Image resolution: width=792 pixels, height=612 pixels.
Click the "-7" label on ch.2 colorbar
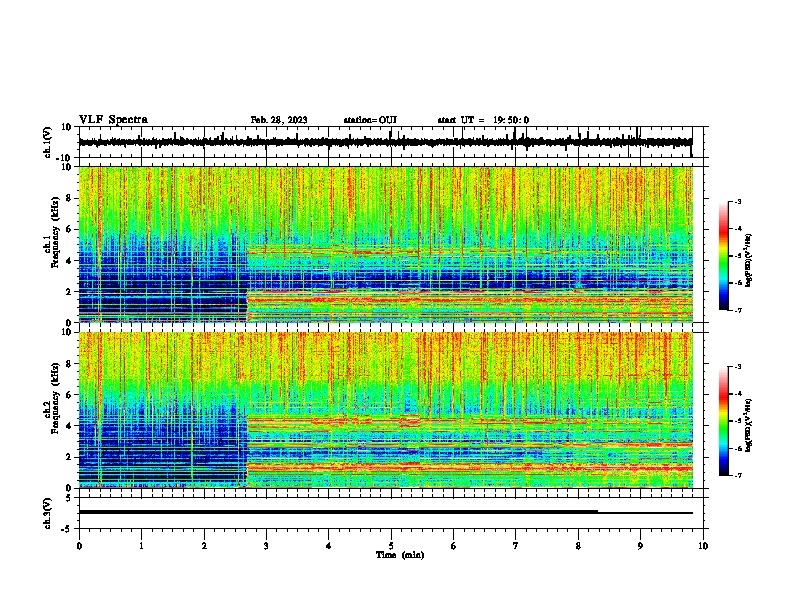click(738, 476)
